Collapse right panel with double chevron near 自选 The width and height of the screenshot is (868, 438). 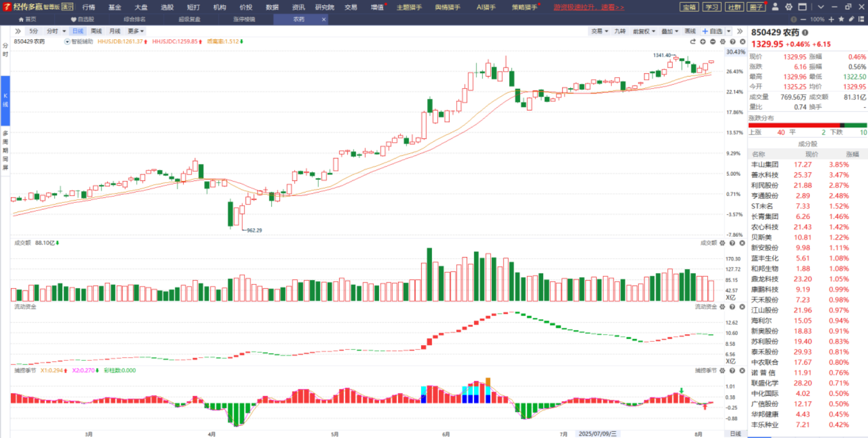(740, 31)
